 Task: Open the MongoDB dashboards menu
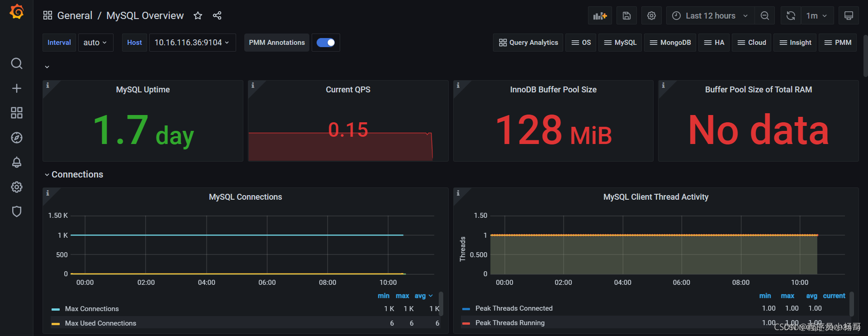click(x=670, y=43)
